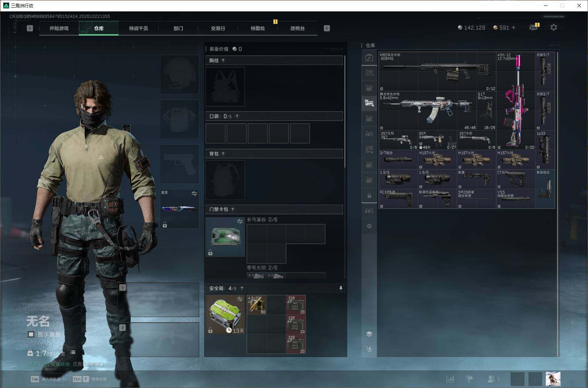Click the gear icon in warehouse sidebar

[x=369, y=226]
